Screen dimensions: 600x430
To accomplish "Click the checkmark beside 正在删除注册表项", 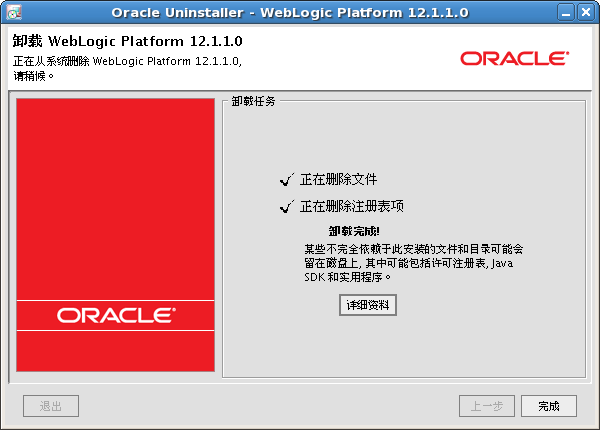I will [287, 207].
